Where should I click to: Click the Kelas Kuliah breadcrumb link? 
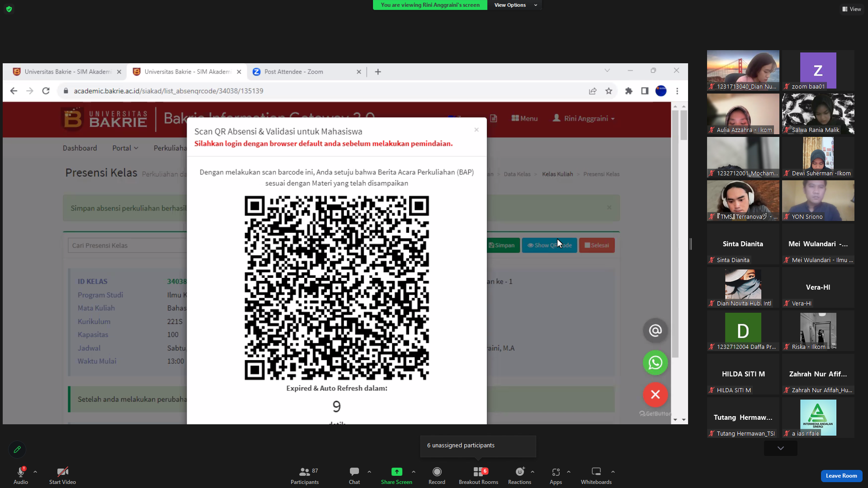point(557,174)
